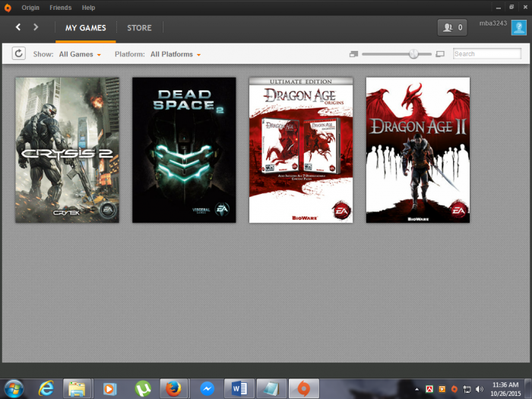Open the user avatar profile picture
This screenshot has height=399, width=532.
tap(519, 27)
